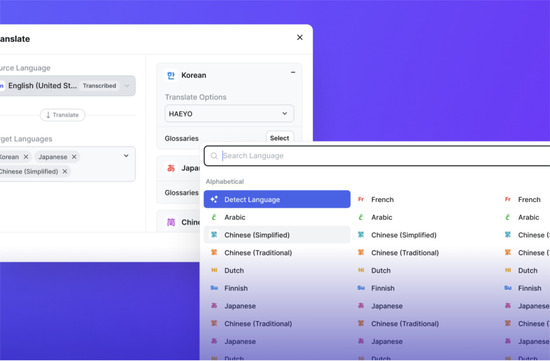The height and width of the screenshot is (361, 550).
Task: Pick the highlighted Chinese (Simplified) option
Action: pos(277,235)
